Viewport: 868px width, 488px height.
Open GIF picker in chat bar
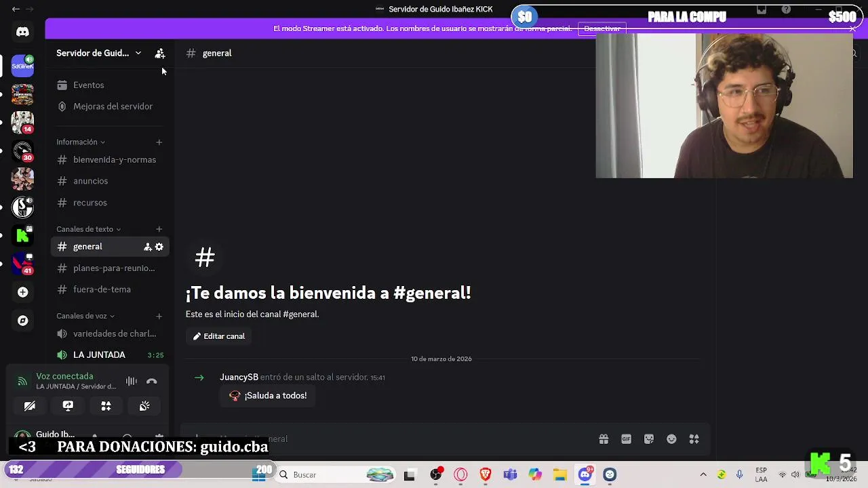click(626, 439)
